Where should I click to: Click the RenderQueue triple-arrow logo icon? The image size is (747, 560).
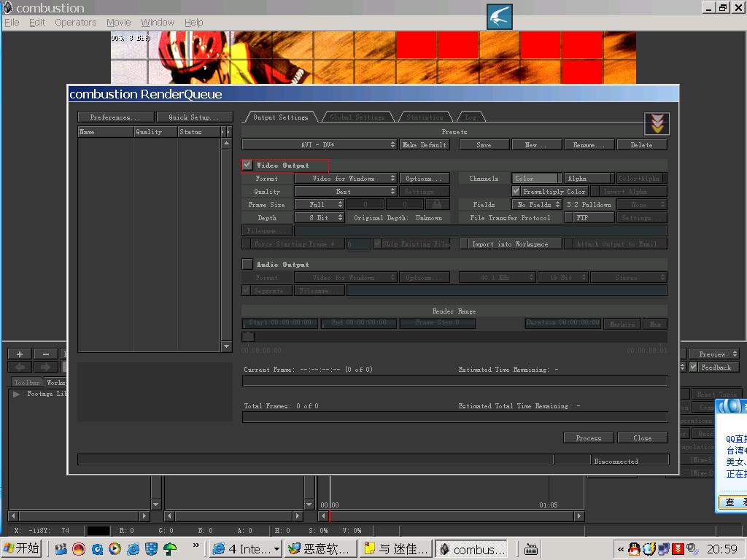pos(657,124)
